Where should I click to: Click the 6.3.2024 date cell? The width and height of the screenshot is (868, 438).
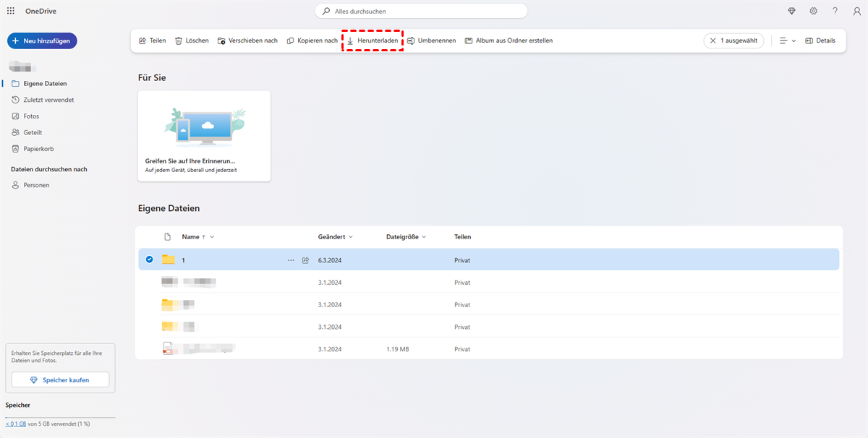click(x=329, y=260)
